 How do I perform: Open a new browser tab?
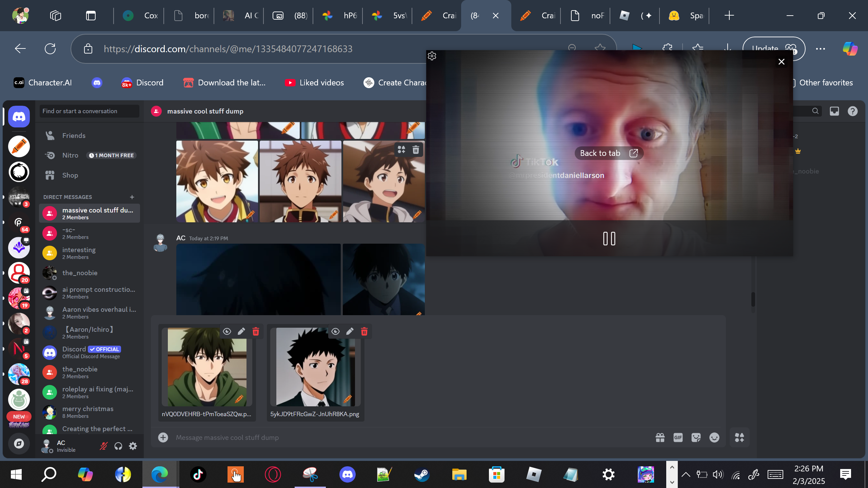pyautogui.click(x=729, y=16)
